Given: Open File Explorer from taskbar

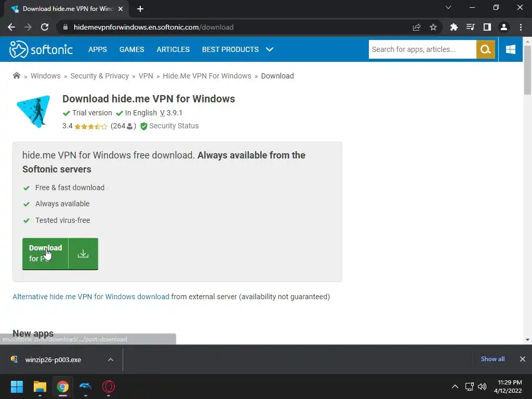Looking at the screenshot, I should tap(39, 387).
